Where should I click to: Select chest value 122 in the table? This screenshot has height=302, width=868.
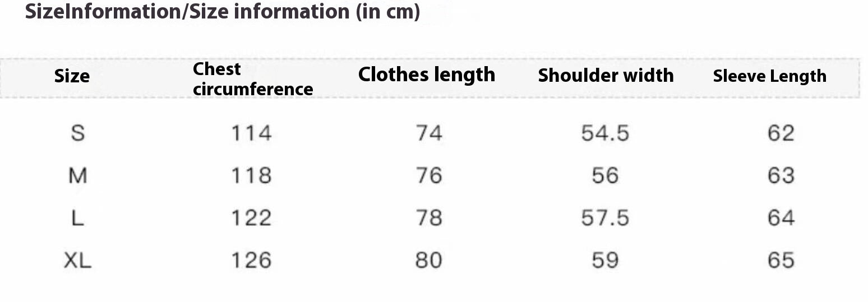tap(251, 218)
